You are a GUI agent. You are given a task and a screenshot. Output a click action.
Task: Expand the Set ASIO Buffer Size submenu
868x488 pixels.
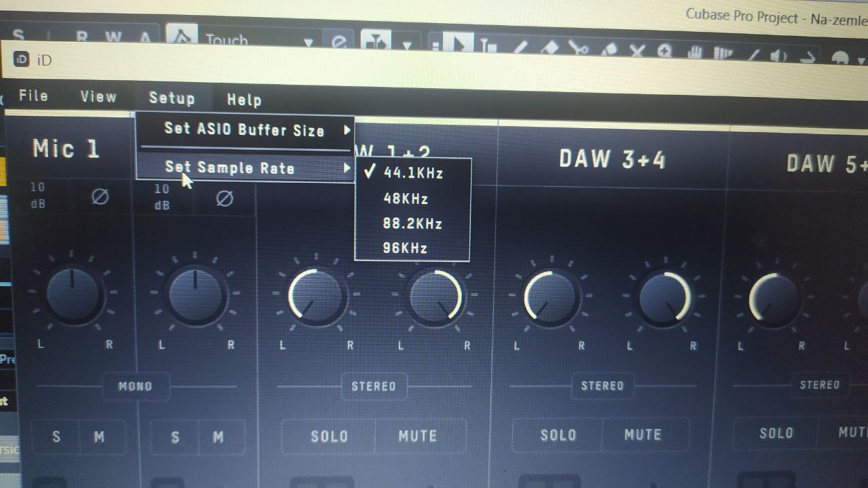click(x=245, y=130)
